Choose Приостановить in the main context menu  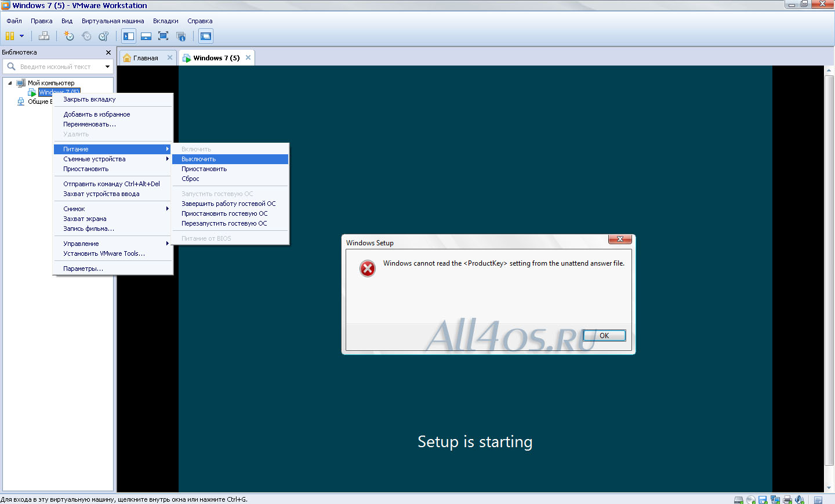click(113, 169)
